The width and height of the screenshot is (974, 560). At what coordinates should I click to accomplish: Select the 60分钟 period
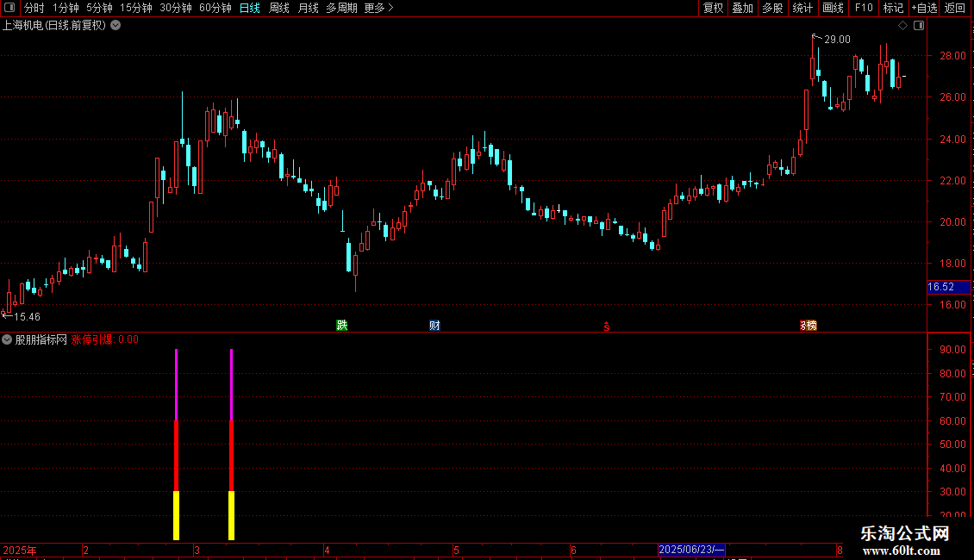point(215,8)
